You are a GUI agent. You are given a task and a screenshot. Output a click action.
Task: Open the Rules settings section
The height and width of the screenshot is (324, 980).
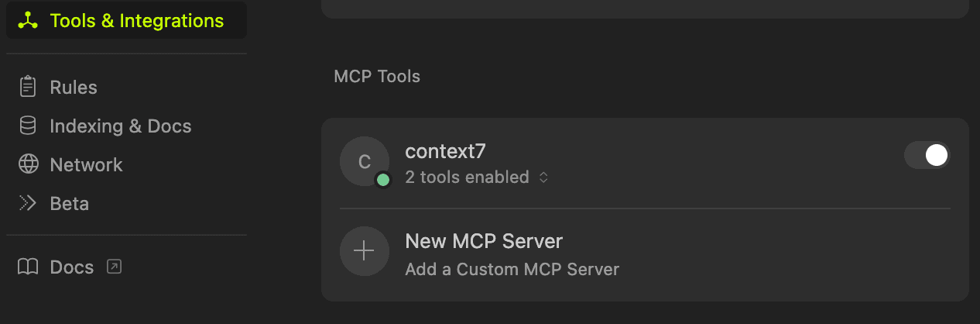coord(74,87)
